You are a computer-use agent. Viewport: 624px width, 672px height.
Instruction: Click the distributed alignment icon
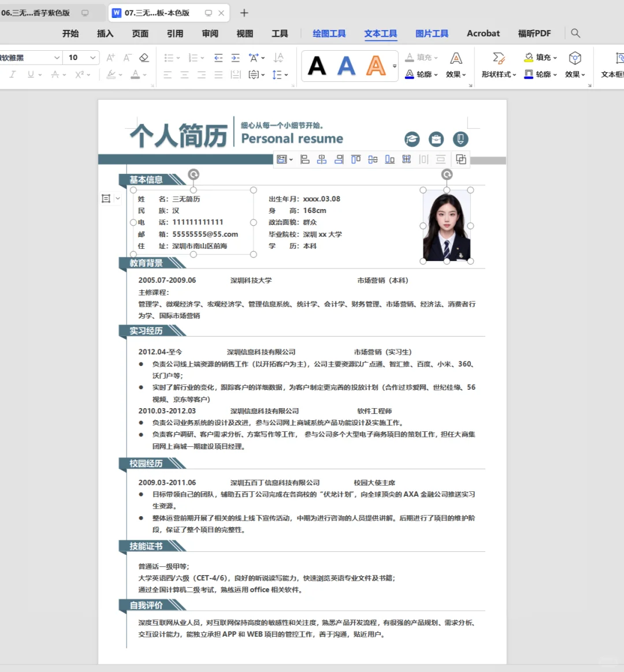point(236,75)
